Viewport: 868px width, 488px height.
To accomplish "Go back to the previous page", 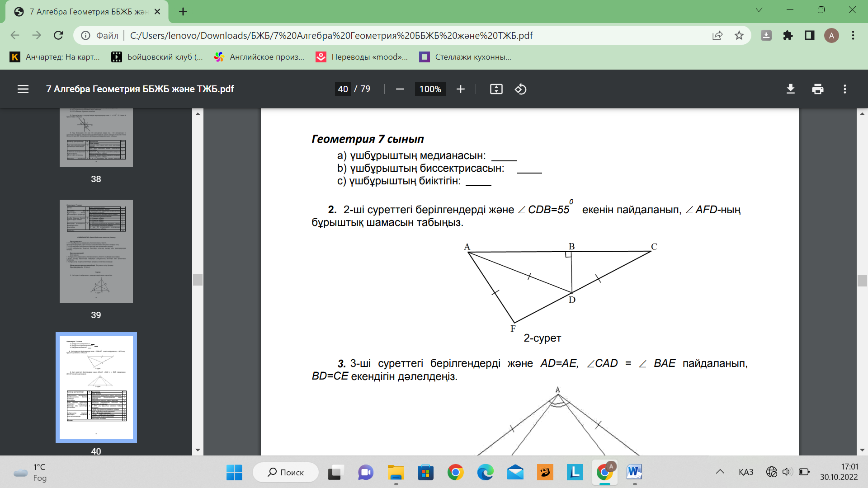I will tap(15, 35).
